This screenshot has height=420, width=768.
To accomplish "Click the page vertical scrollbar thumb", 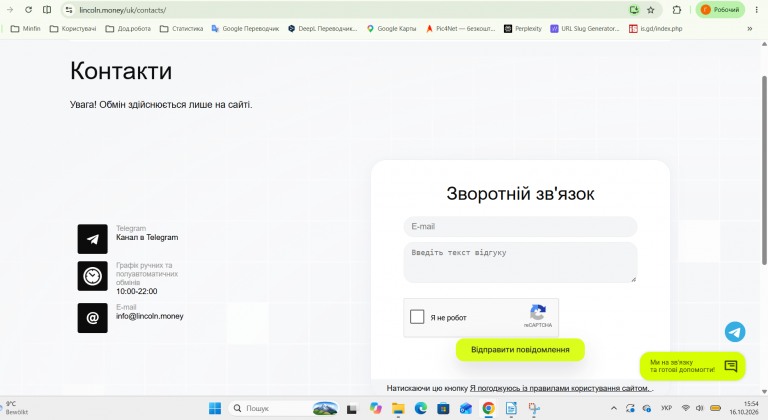I will tap(764, 171).
